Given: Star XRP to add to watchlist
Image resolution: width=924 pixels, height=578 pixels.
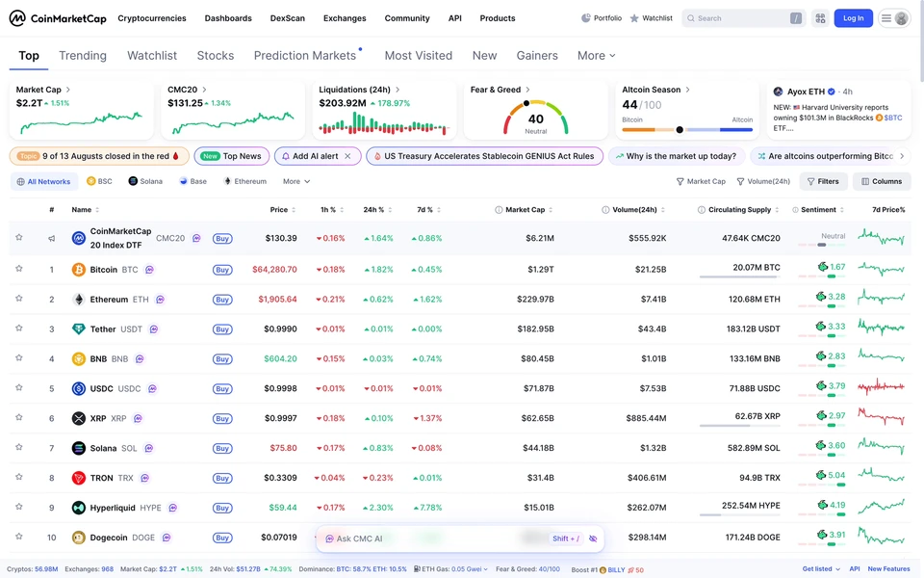Looking at the screenshot, I should pos(19,417).
